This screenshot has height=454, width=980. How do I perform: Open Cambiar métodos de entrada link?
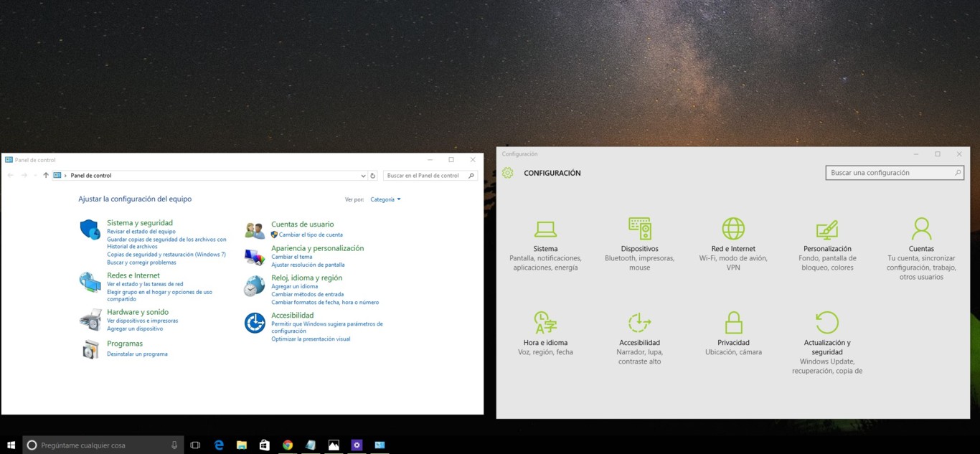click(x=307, y=294)
